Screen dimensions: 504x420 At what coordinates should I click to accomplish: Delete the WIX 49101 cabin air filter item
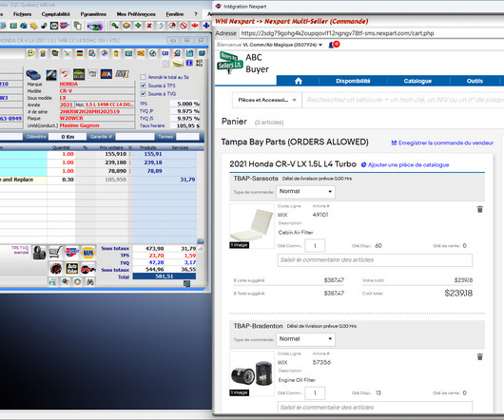480,209
